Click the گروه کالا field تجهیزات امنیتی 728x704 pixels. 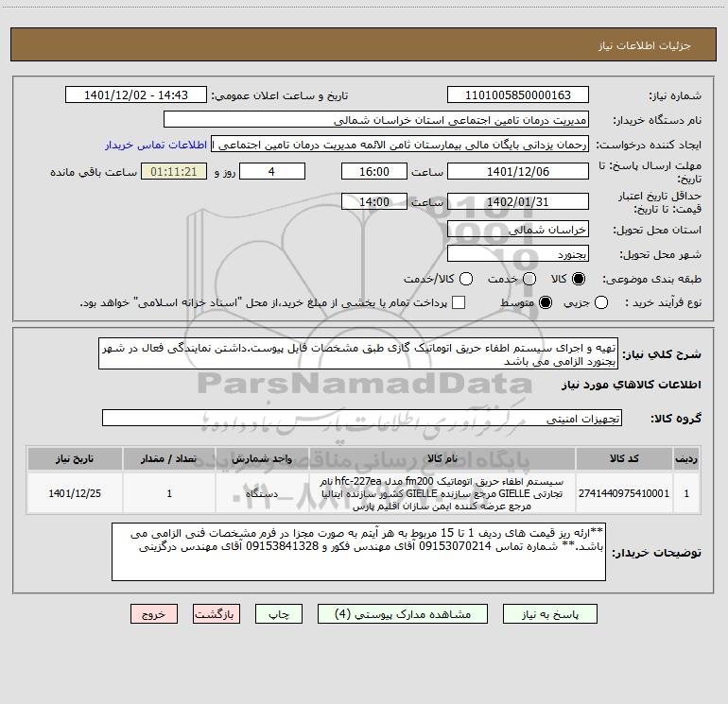362,418
